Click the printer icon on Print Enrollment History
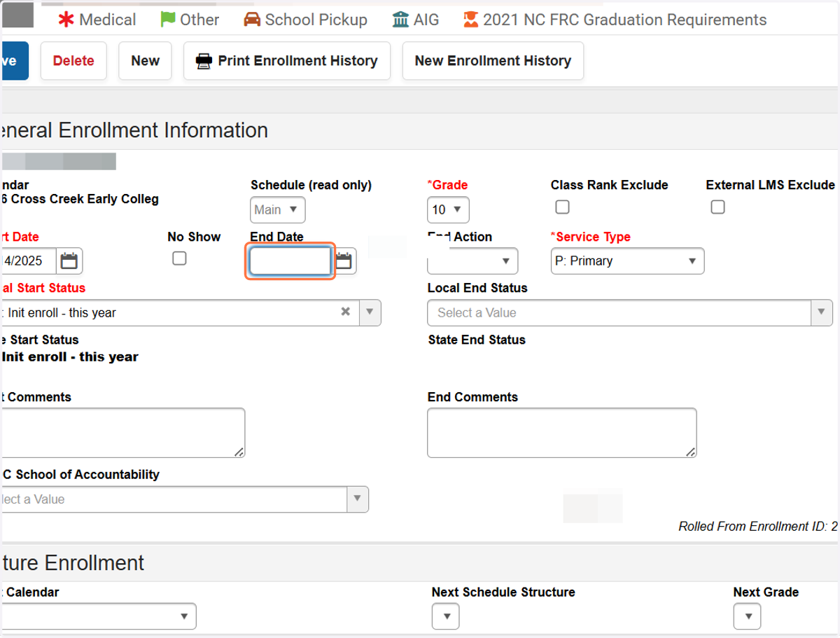This screenshot has width=840, height=638. click(x=204, y=61)
